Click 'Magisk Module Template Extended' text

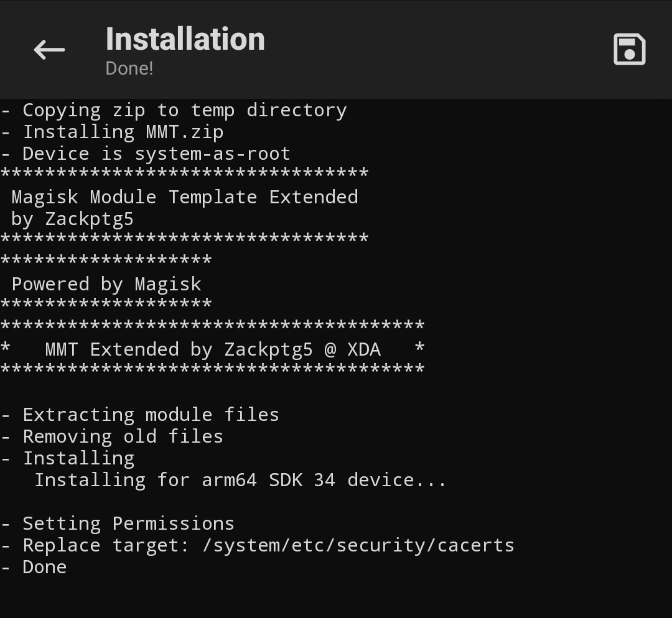[185, 198]
